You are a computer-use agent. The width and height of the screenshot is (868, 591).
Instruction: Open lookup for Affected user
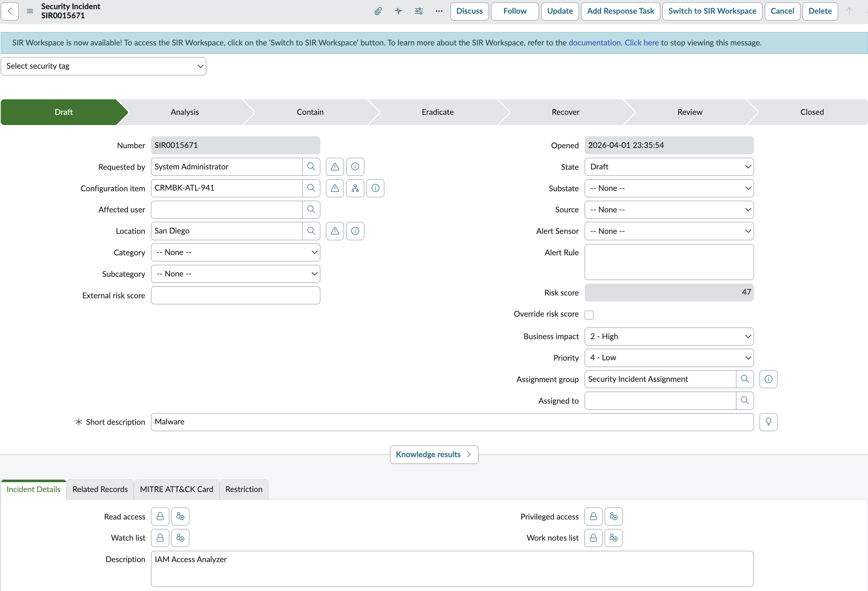tap(311, 210)
